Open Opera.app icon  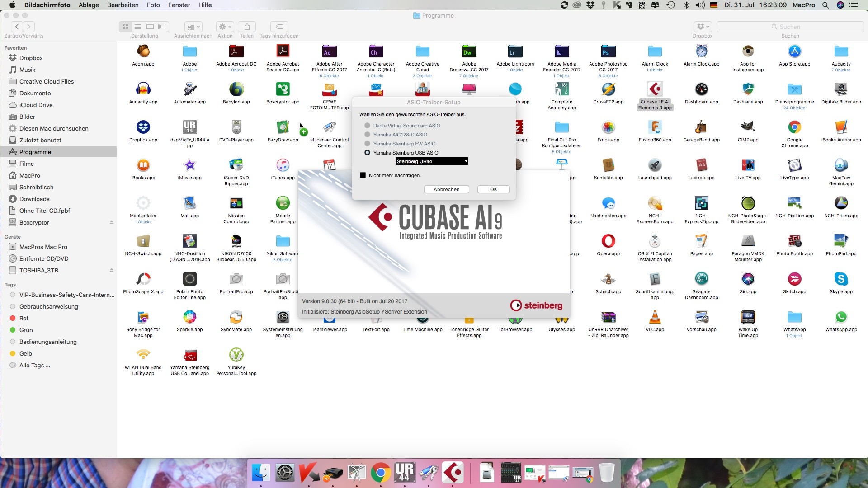608,241
